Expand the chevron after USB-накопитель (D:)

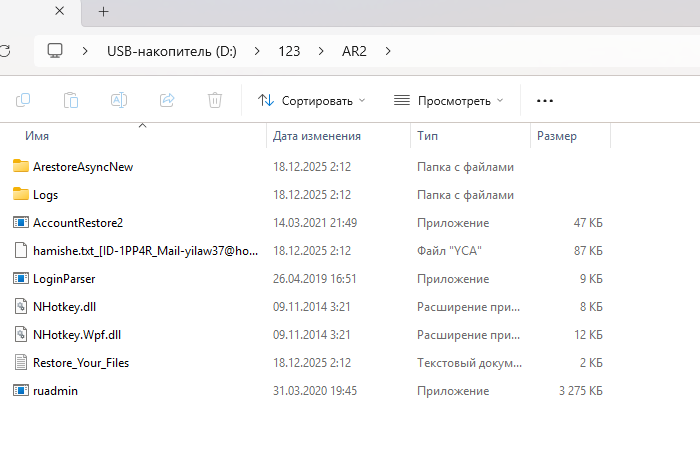pyautogui.click(x=256, y=51)
